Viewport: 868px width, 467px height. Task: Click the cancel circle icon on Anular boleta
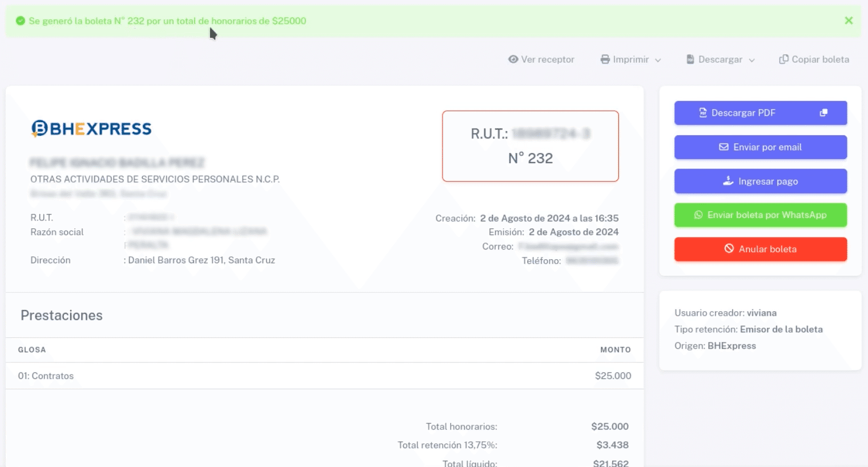point(729,249)
